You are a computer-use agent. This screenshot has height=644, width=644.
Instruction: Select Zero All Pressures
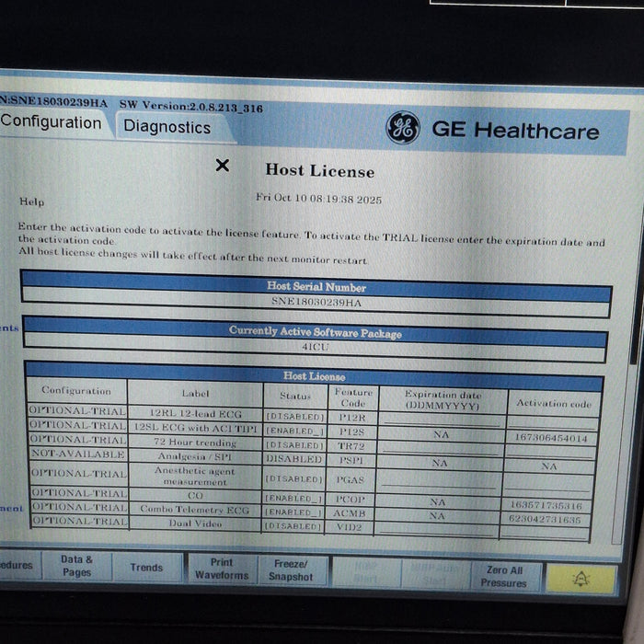[x=504, y=576]
